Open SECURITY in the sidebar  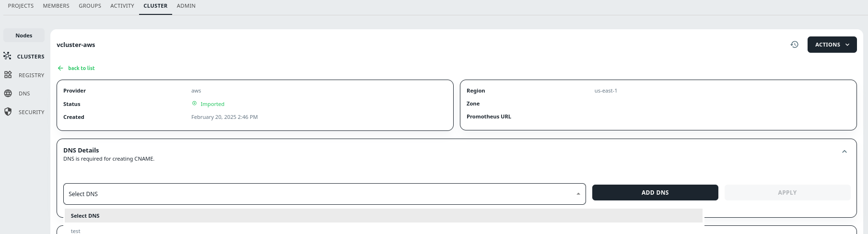(32, 112)
